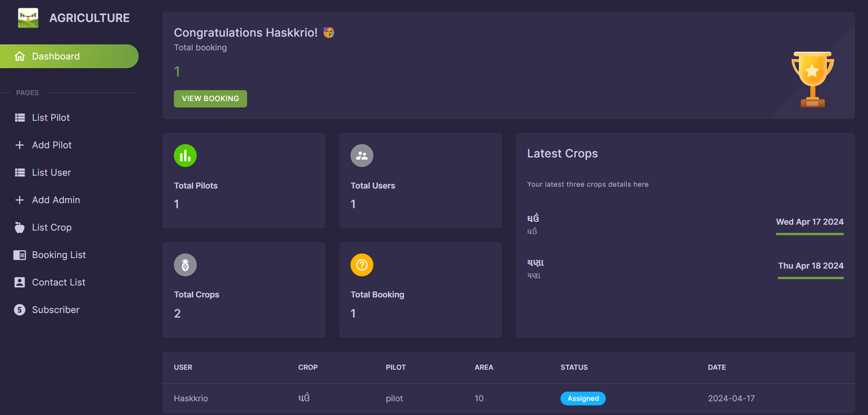Viewport: 868px width, 415px height.
Task: Open the Add Admin page
Action: tap(55, 200)
